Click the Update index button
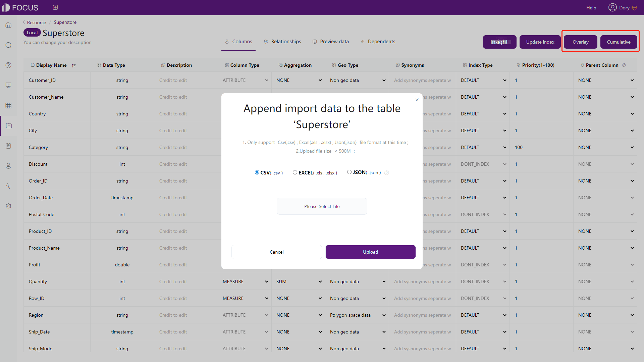The width and height of the screenshot is (644, 362). (x=540, y=42)
